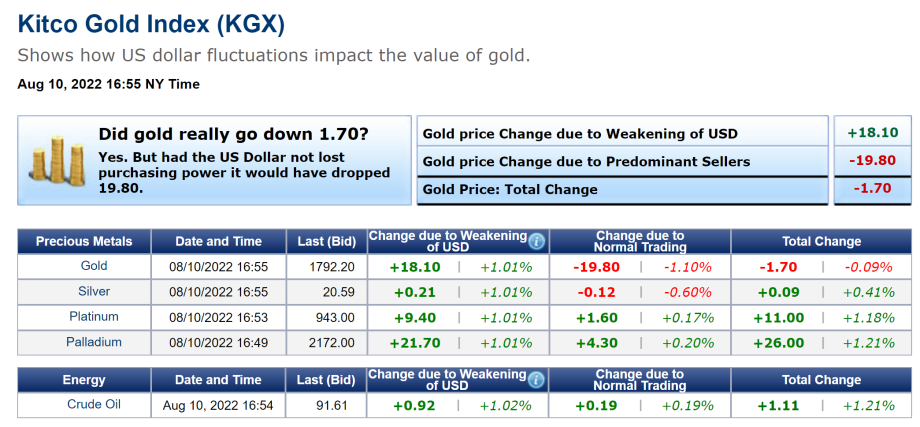This screenshot has width=920, height=427.
Task: Click 'Did gold really go down 1.70?' headline
Action: click(x=233, y=134)
